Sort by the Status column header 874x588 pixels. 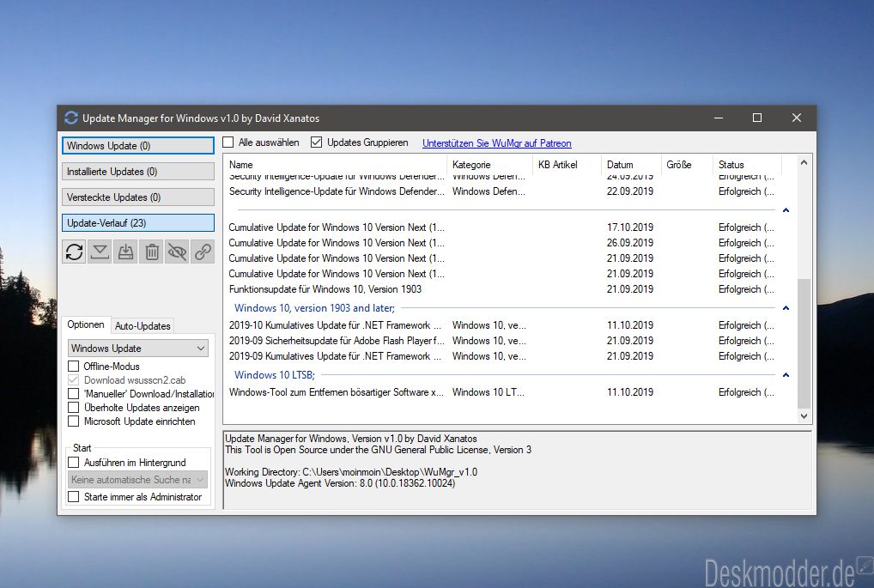pos(748,165)
